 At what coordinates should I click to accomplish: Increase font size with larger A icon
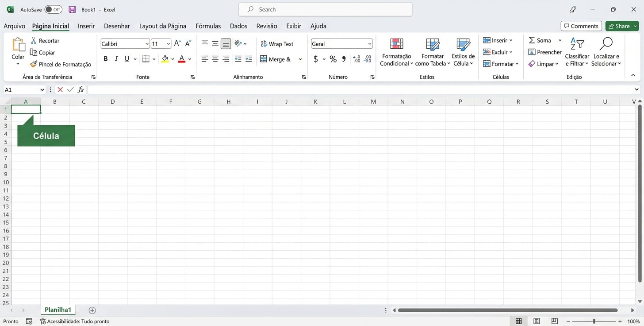click(177, 43)
